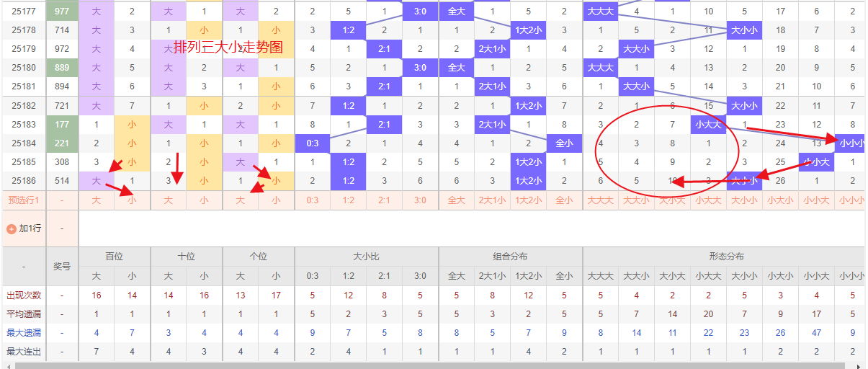Click prize number 221 in row 25184
The image size is (868, 369).
pyautogui.click(x=62, y=143)
